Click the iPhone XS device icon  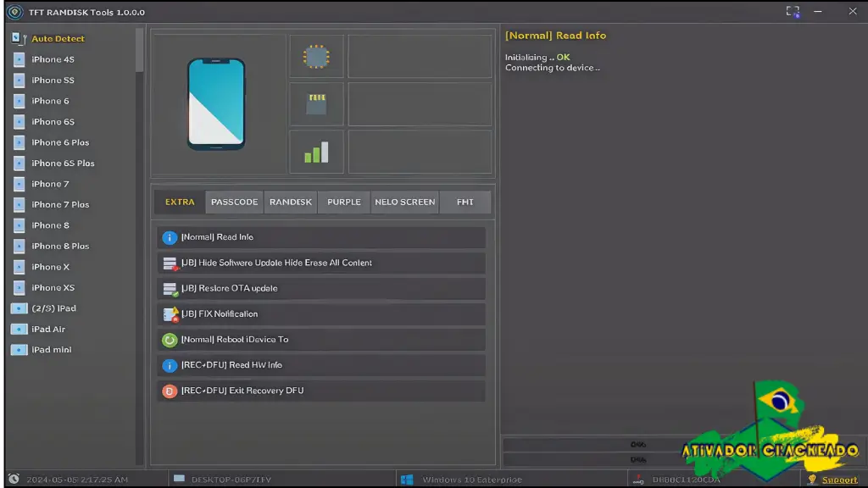point(19,288)
